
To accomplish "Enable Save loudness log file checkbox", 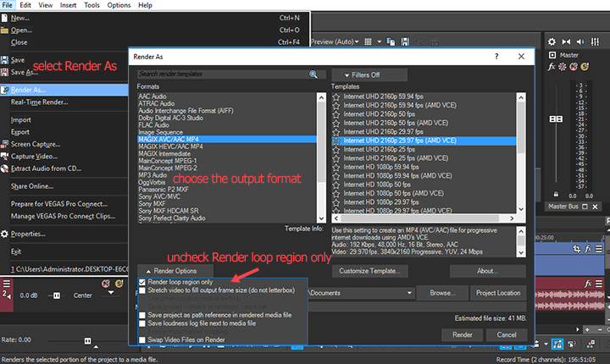I will (142, 323).
